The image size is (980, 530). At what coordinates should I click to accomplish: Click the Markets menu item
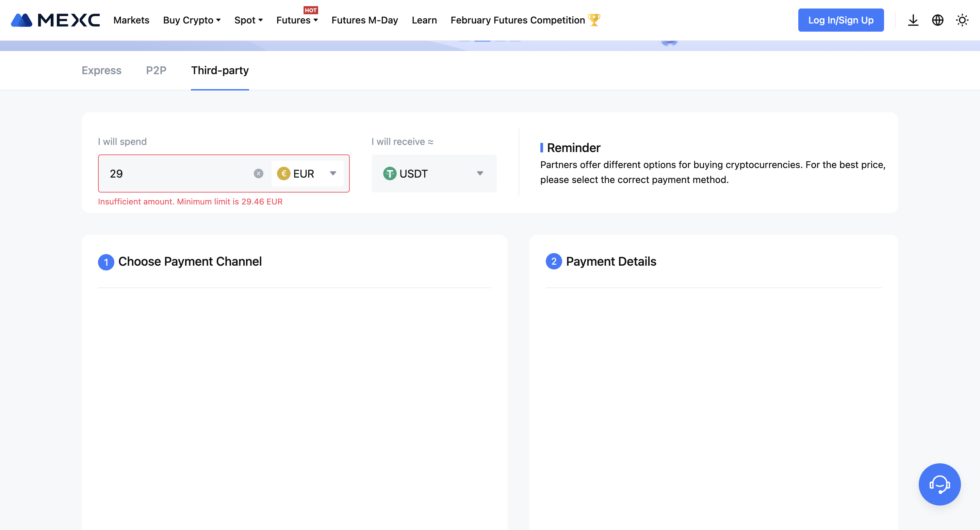point(131,19)
